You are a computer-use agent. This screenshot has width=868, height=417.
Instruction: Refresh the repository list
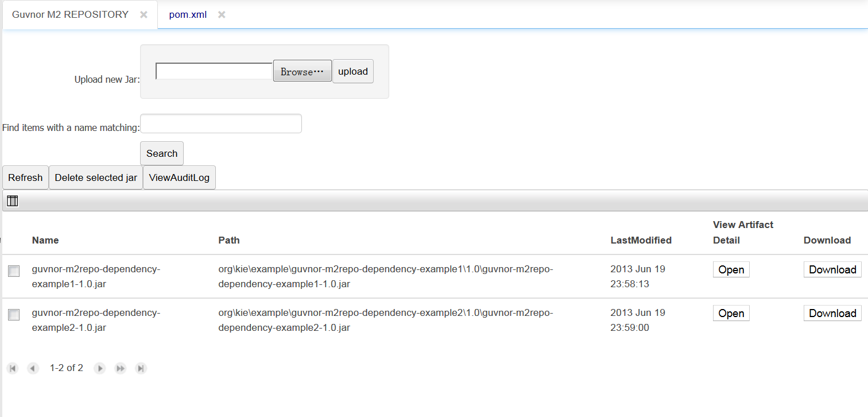(x=25, y=177)
